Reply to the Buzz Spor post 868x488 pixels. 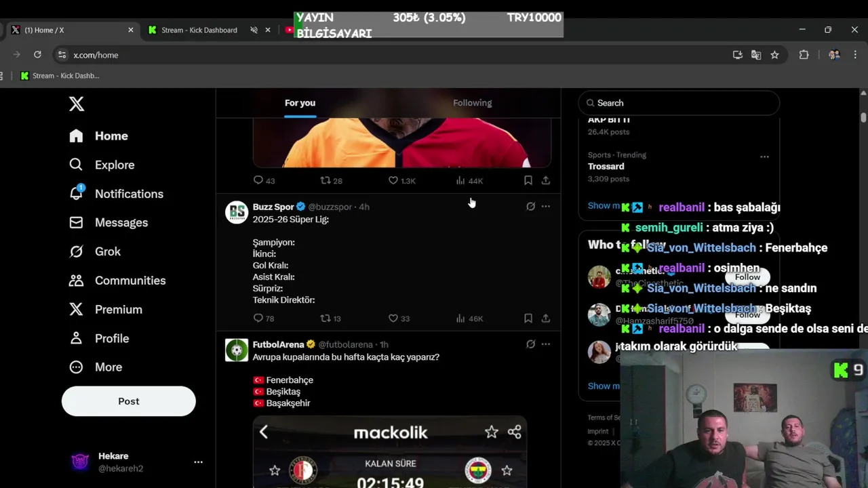[x=264, y=318]
